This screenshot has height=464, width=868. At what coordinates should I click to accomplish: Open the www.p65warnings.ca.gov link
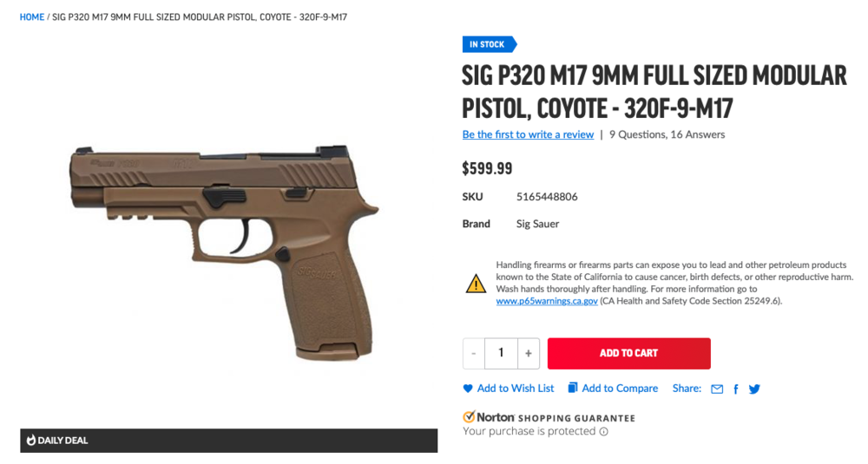pyautogui.click(x=547, y=301)
